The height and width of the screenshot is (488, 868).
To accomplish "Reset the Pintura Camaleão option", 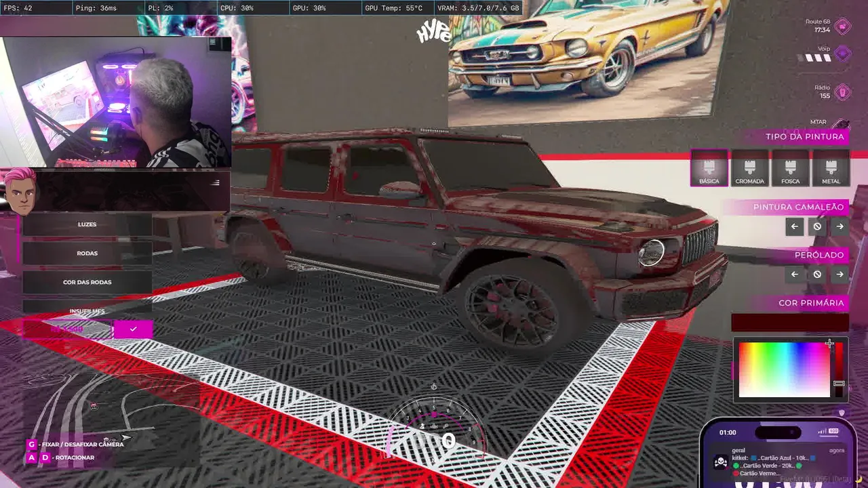I will 817,226.
